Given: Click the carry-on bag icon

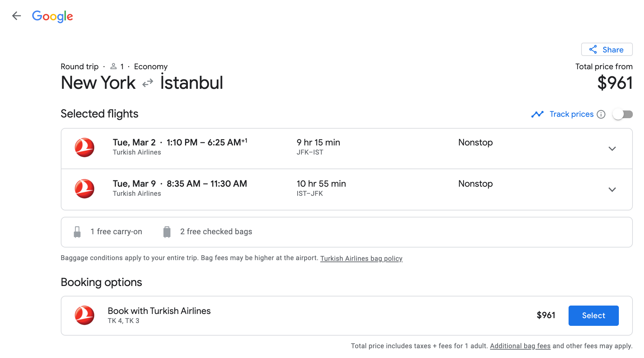Looking at the screenshot, I should point(77,231).
